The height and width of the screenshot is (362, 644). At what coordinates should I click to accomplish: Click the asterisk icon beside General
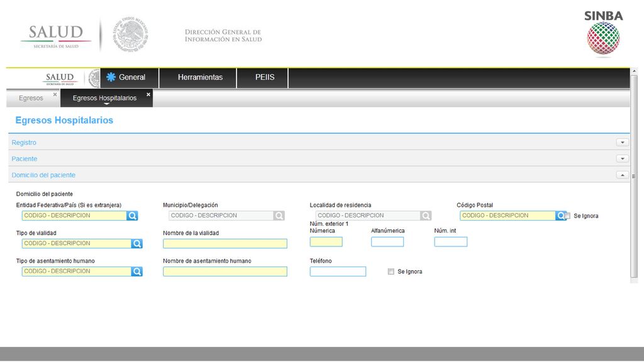point(111,77)
